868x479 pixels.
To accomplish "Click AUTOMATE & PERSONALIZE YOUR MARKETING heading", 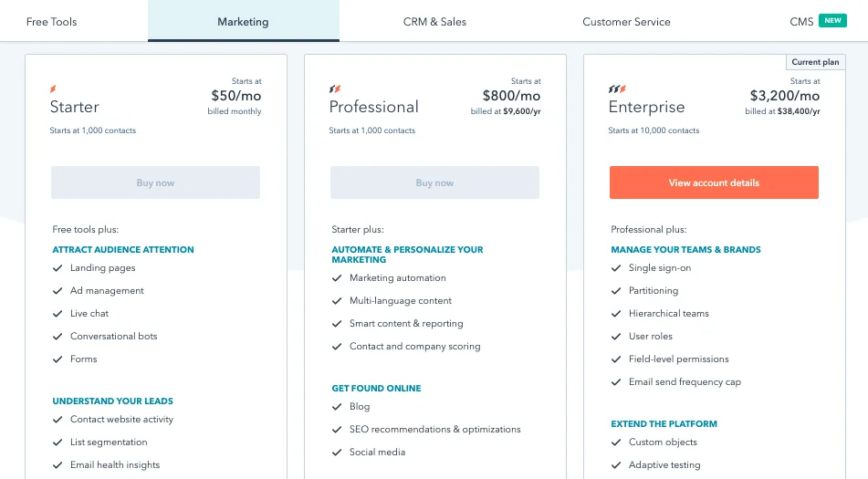I will point(407,255).
